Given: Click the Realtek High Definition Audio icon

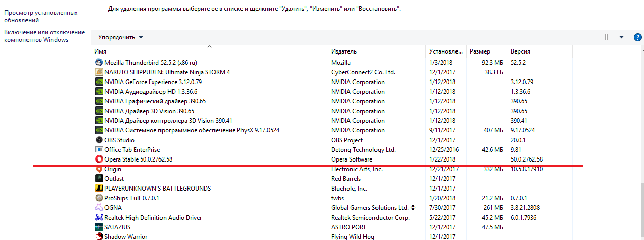Looking at the screenshot, I should tap(99, 217).
